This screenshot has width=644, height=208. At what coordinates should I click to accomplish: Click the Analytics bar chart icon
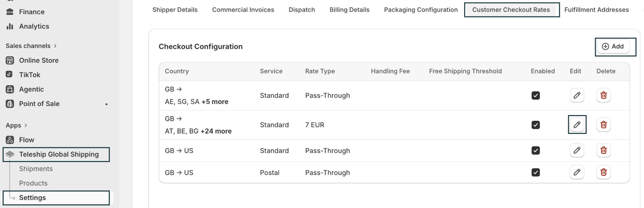tap(10, 26)
